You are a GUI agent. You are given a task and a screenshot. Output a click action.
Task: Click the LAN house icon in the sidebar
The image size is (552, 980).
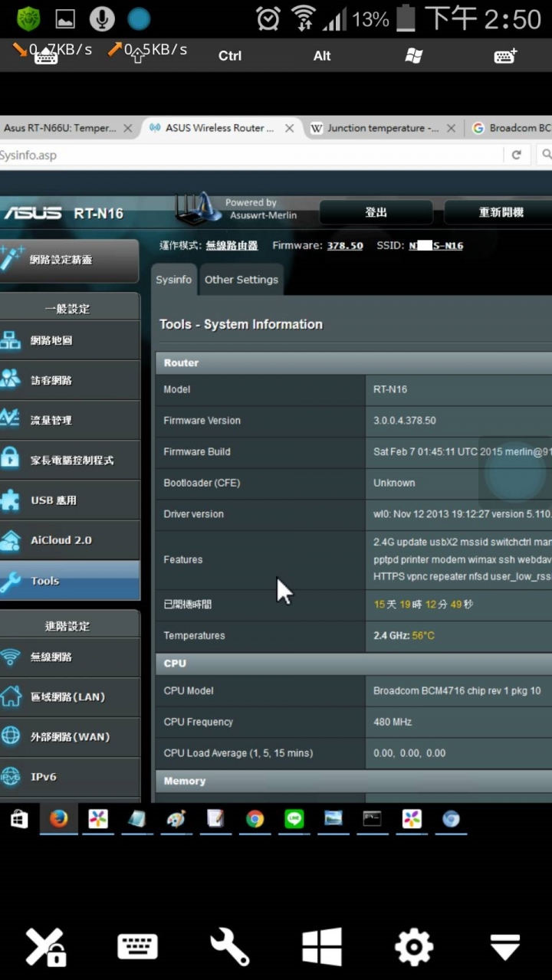coord(10,696)
